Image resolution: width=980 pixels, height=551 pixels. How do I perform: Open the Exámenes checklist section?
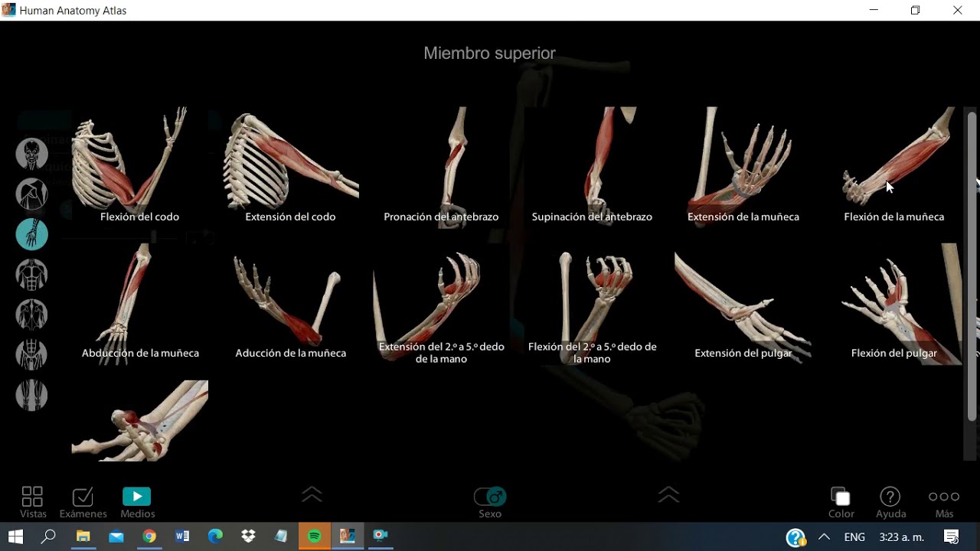(83, 503)
